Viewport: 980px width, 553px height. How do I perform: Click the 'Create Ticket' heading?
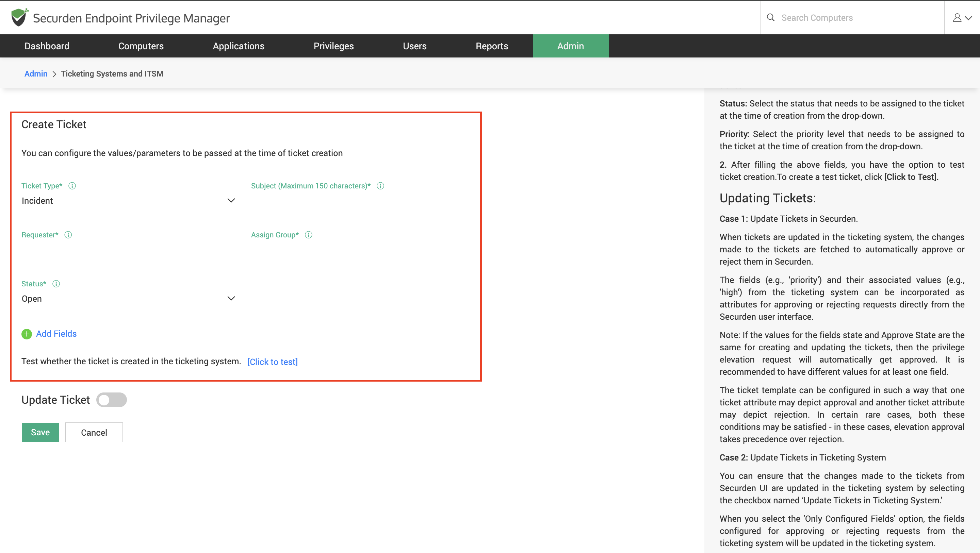[54, 124]
